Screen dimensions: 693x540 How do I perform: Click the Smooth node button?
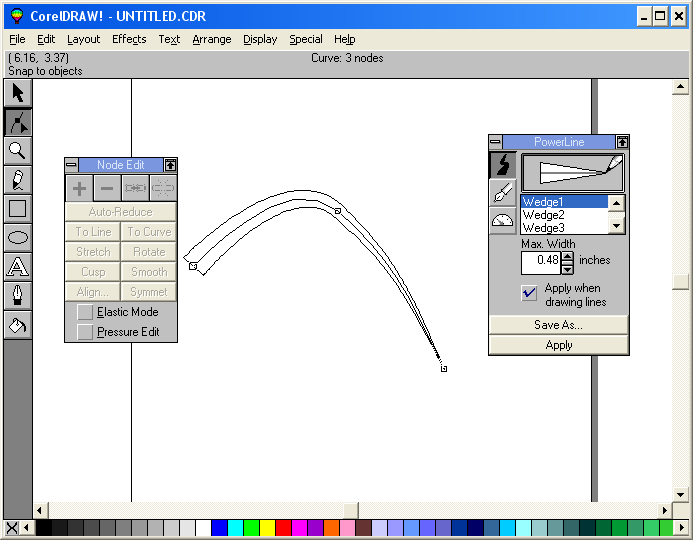(x=149, y=272)
